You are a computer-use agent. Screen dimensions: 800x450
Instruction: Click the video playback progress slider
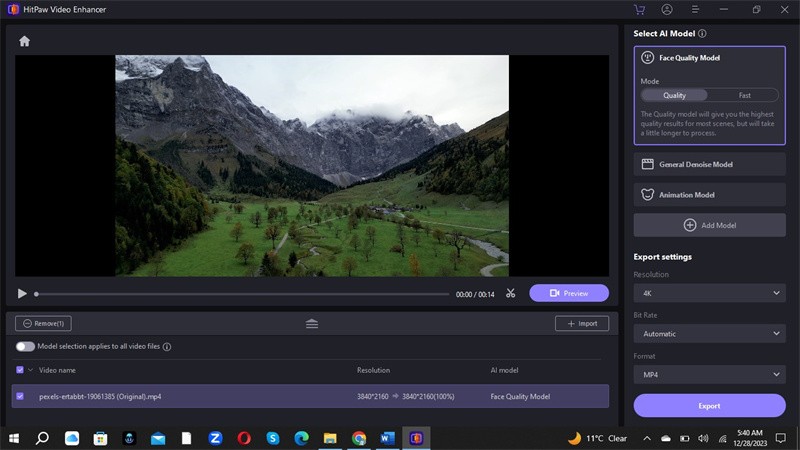240,294
